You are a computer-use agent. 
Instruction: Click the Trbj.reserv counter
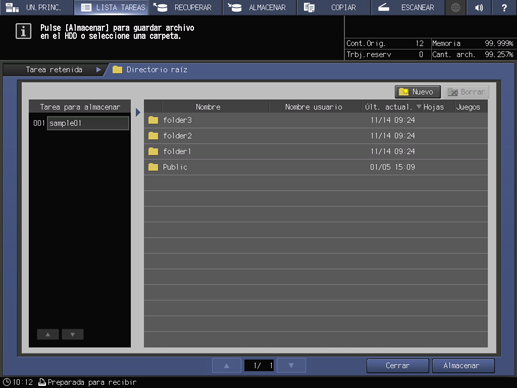[x=385, y=54]
